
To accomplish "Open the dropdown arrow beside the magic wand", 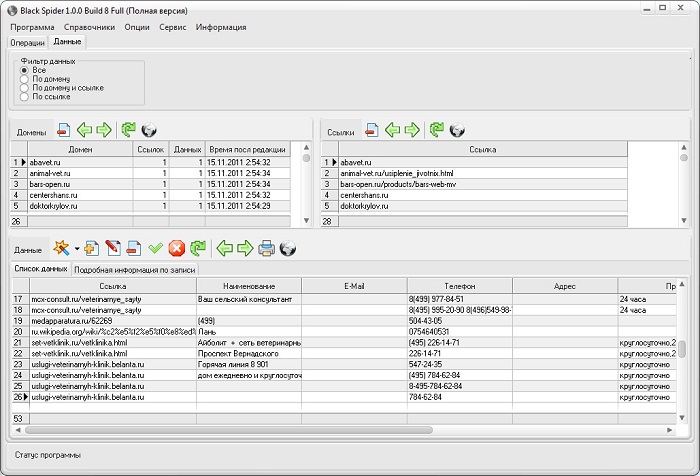I will pos(77,249).
